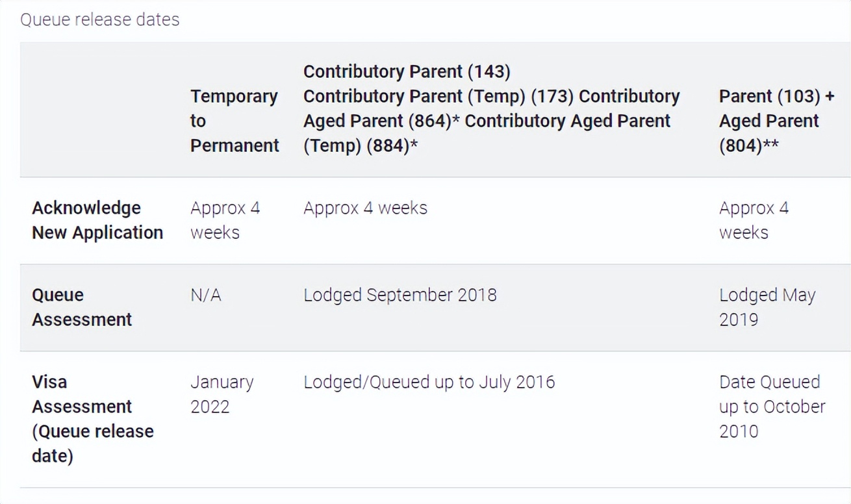Click the "January 2022" cell
This screenshot has width=851, height=504.
(222, 394)
